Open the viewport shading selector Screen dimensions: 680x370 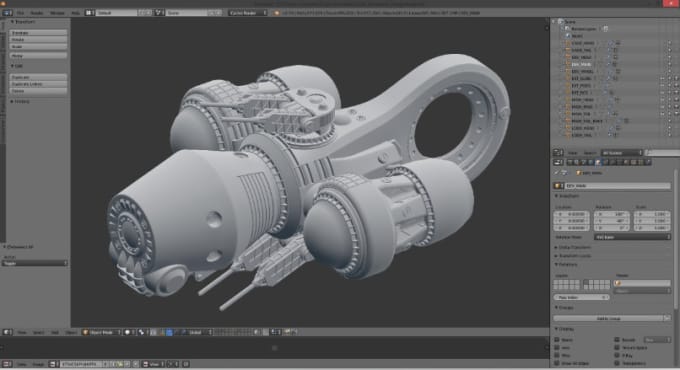[130, 332]
